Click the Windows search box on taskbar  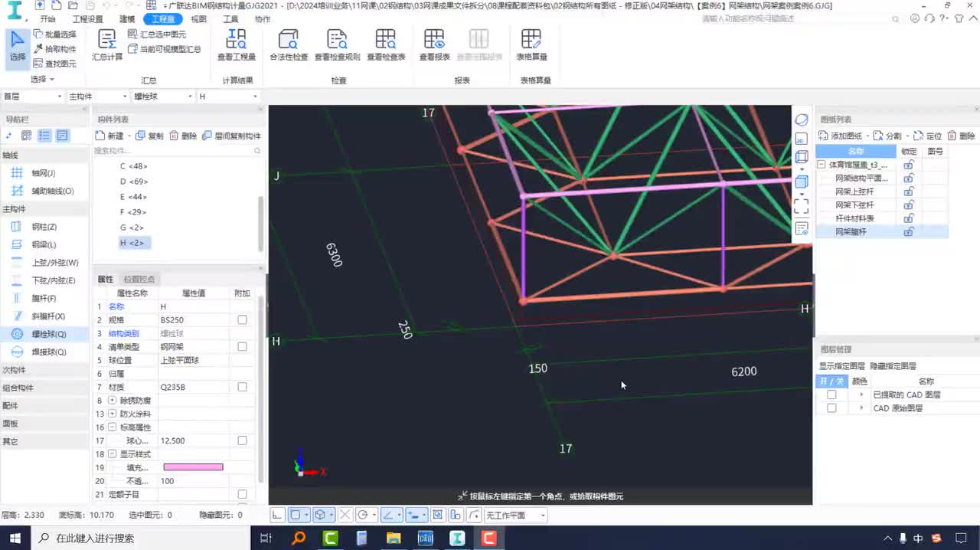point(142,539)
